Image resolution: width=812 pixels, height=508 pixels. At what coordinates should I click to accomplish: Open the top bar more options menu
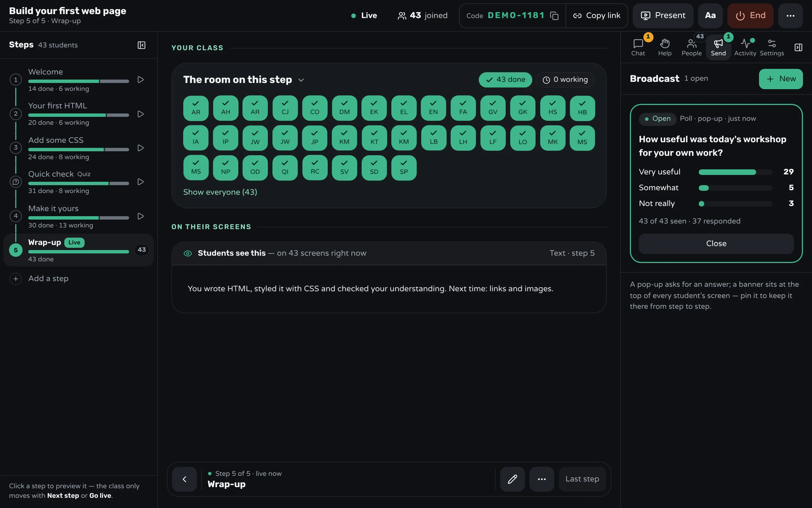[790, 16]
